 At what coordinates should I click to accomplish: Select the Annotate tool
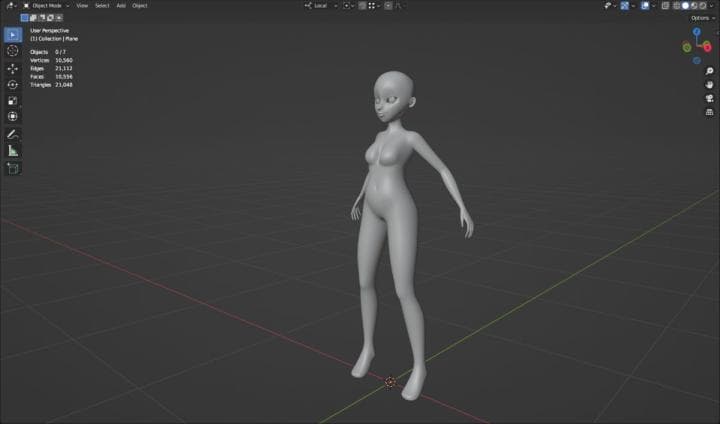(x=13, y=134)
